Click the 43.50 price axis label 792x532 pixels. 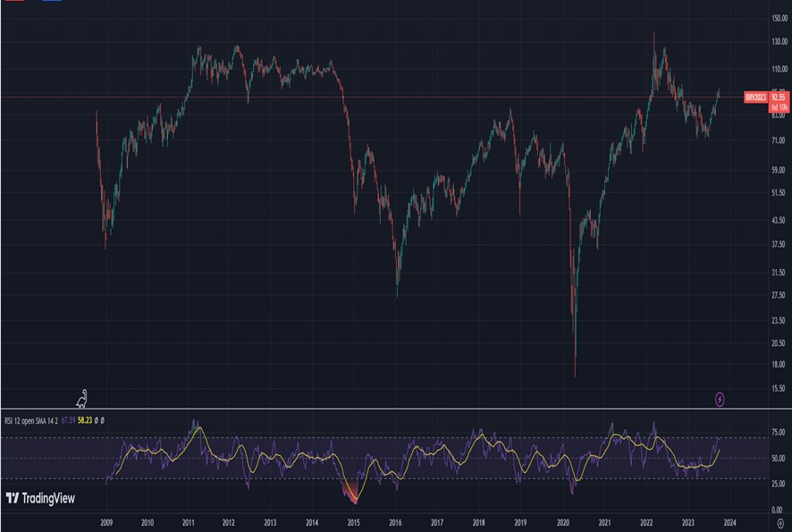pos(779,220)
